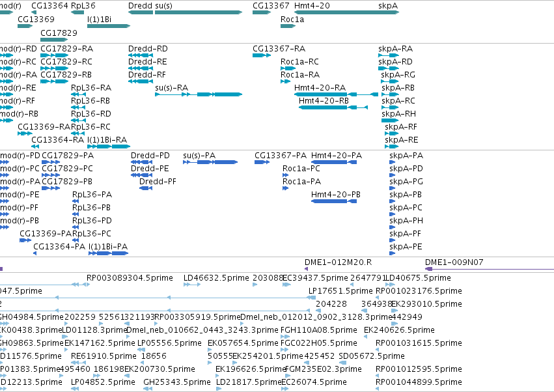Image resolution: width=554 pixels, height=392 pixels.
Task: Select the skpA-RE transcript label
Action: [402, 140]
